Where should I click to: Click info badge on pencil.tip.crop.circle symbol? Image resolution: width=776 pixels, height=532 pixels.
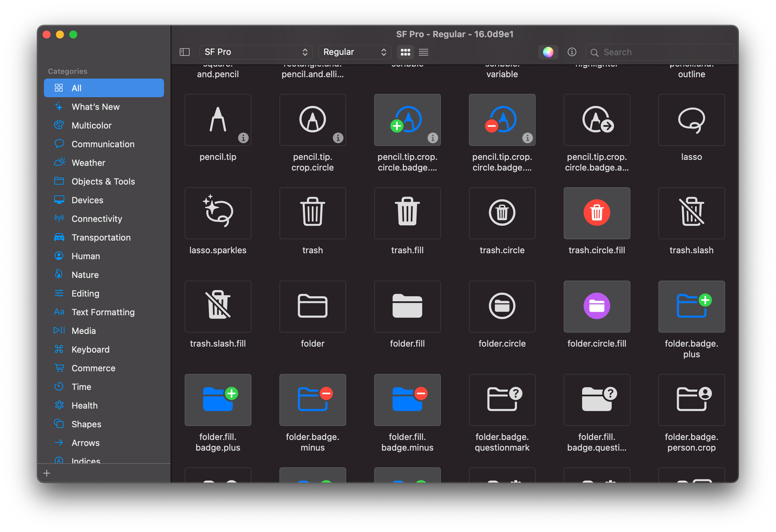(338, 138)
